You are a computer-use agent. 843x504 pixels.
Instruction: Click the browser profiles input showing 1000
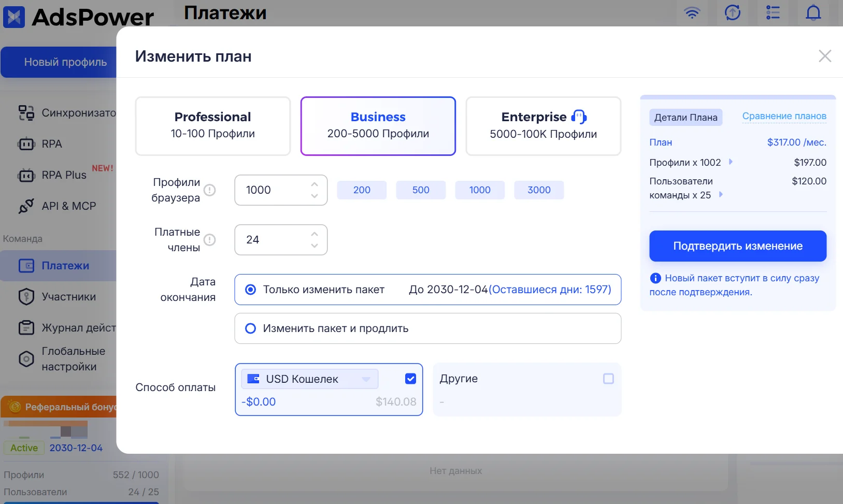pyautogui.click(x=281, y=190)
